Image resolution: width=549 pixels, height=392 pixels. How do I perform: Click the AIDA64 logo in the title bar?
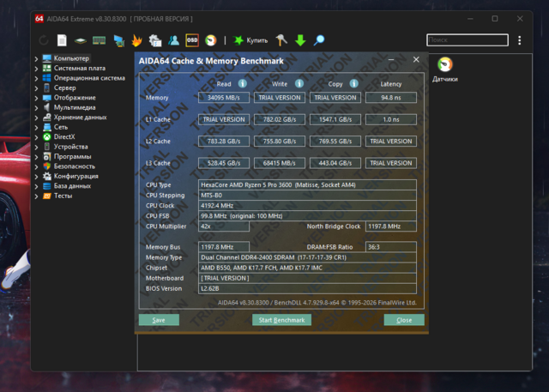tap(39, 19)
